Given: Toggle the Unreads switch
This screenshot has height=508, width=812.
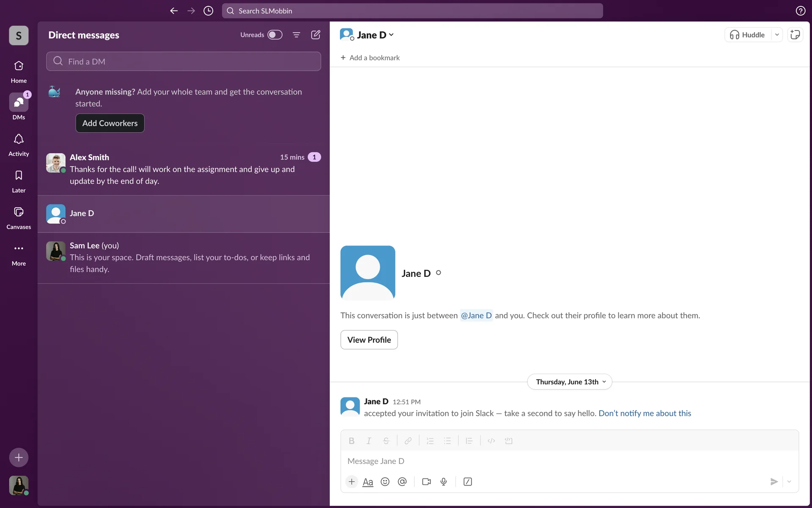Looking at the screenshot, I should pos(274,35).
